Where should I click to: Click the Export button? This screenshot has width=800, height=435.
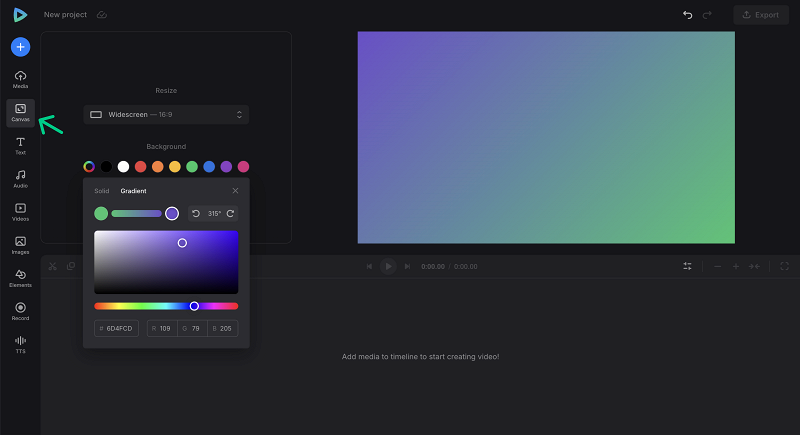coord(761,15)
